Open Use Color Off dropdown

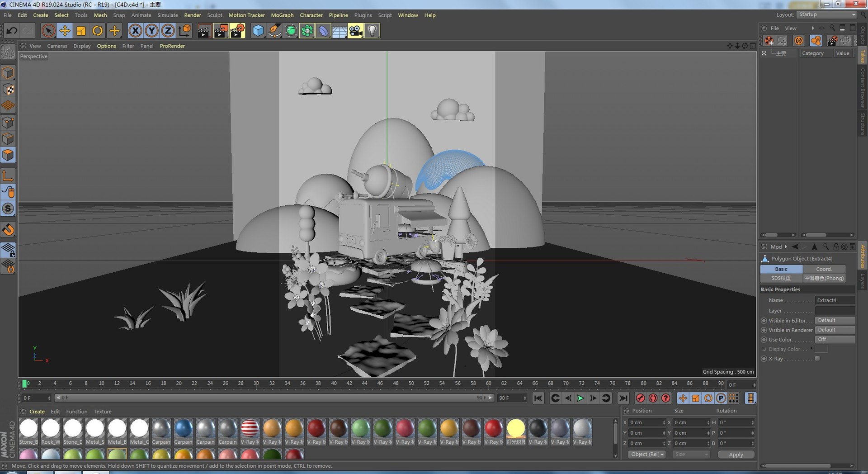point(835,339)
